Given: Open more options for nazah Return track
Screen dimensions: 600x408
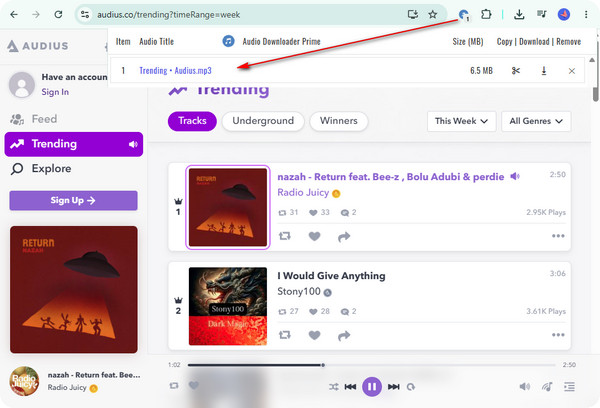Looking at the screenshot, I should tap(558, 236).
